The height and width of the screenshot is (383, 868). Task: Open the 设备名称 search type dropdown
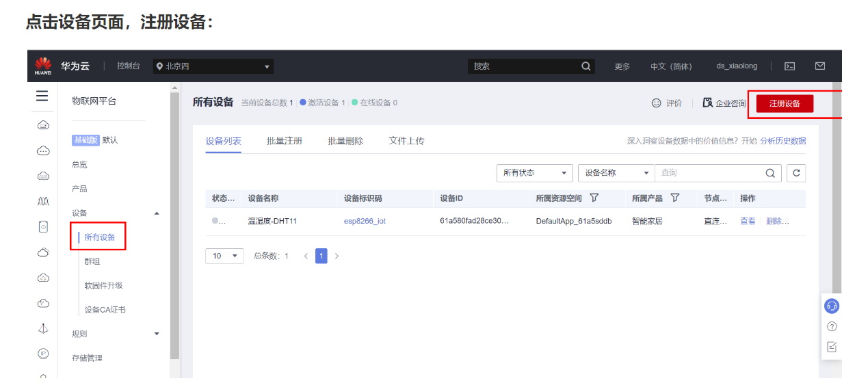[x=616, y=173]
